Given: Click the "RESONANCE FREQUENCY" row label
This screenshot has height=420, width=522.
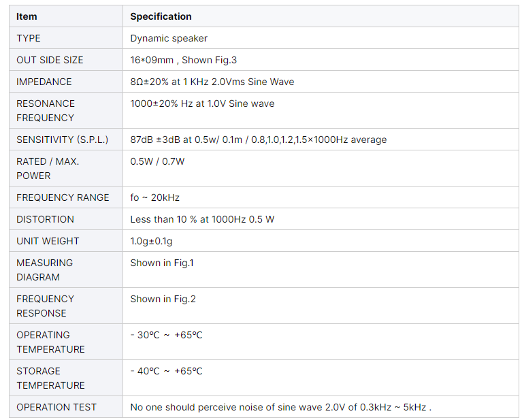Looking at the screenshot, I should click(x=46, y=110).
